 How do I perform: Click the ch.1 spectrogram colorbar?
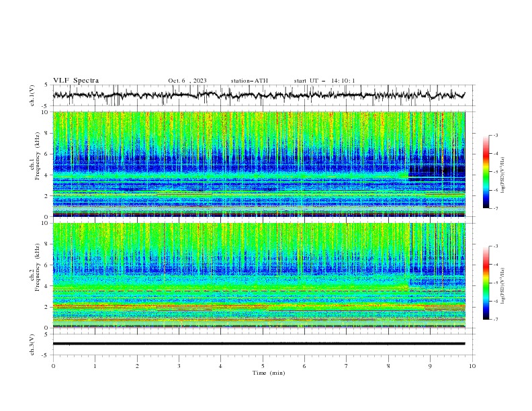point(486,172)
